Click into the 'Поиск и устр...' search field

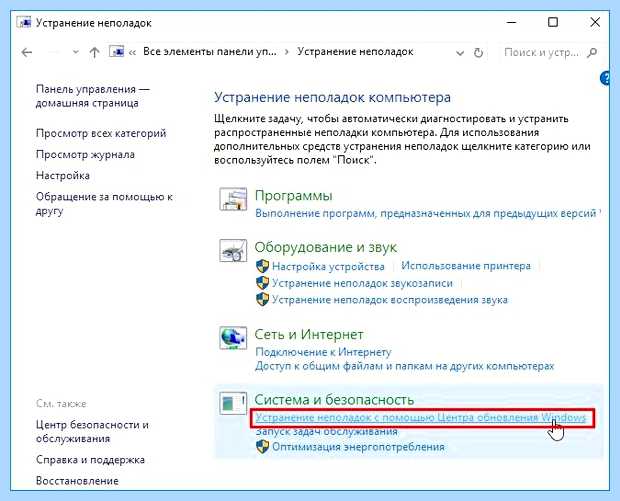pyautogui.click(x=541, y=52)
